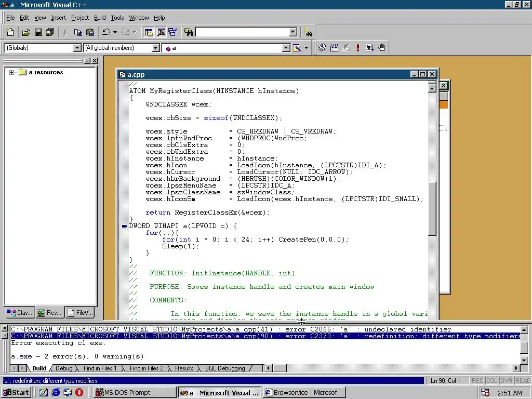Click the Open file icon

click(26, 32)
